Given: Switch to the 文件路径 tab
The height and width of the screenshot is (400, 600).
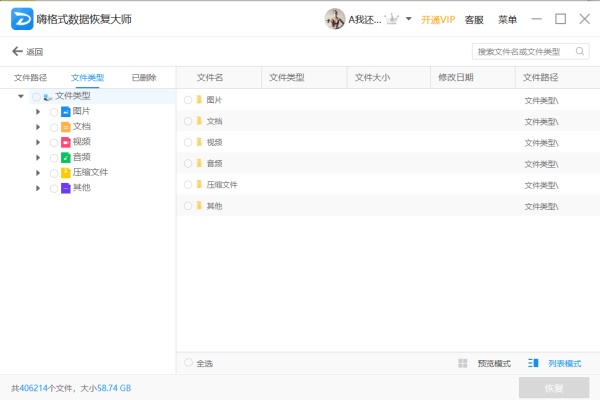Looking at the screenshot, I should click(31, 78).
